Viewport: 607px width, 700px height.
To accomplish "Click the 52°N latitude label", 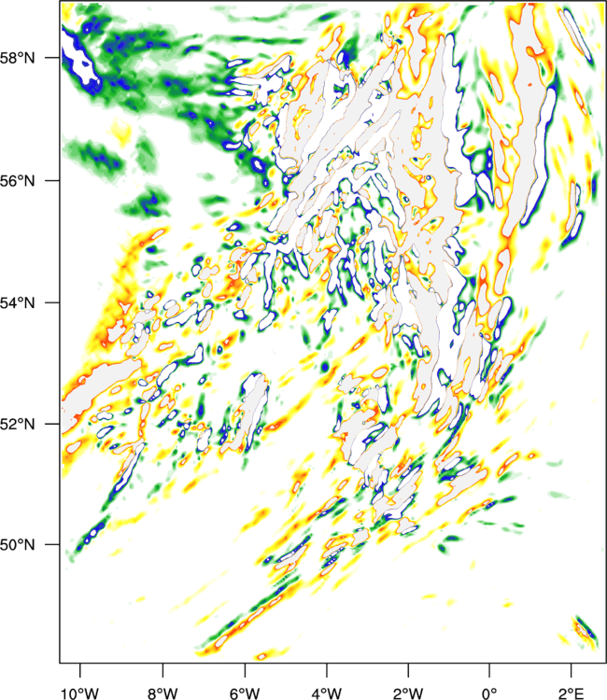I will point(17,424).
